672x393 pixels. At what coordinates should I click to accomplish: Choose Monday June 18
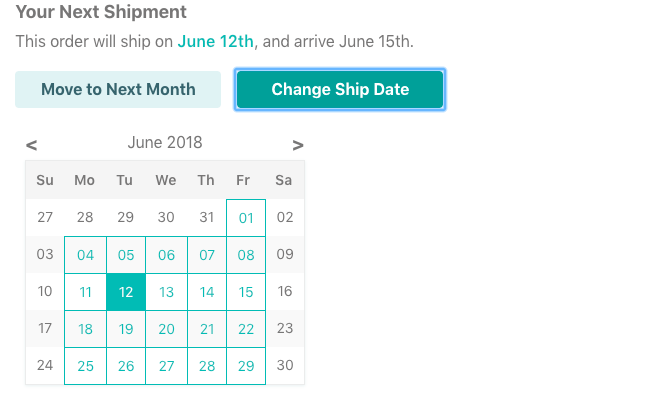click(x=85, y=329)
